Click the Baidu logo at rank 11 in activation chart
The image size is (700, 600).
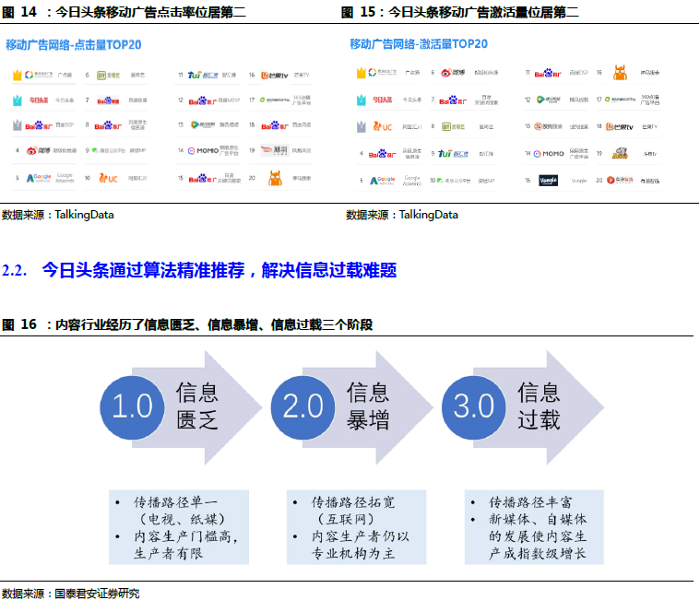click(548, 73)
